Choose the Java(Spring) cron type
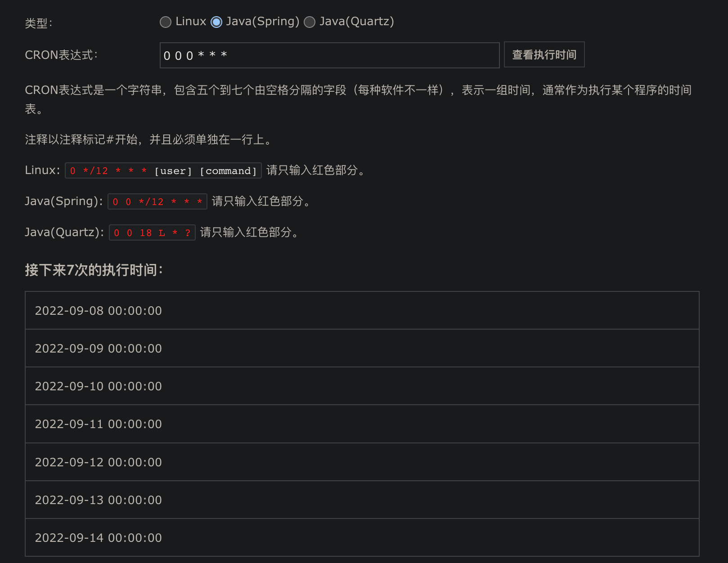The image size is (728, 563). 216,22
